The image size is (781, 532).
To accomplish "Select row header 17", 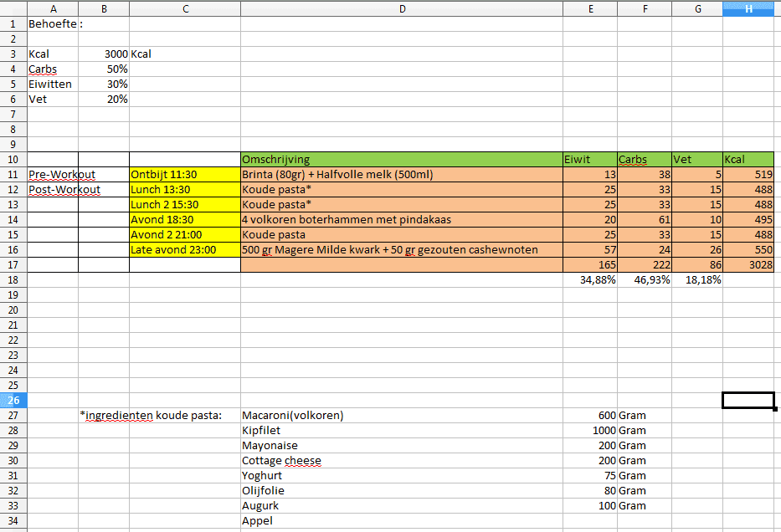I will tap(13, 265).
